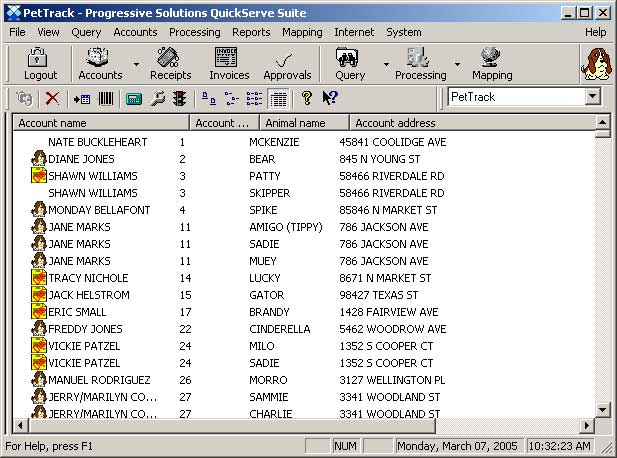617x458 pixels.
Task: Select the details list view icon
Action: pyautogui.click(x=279, y=98)
